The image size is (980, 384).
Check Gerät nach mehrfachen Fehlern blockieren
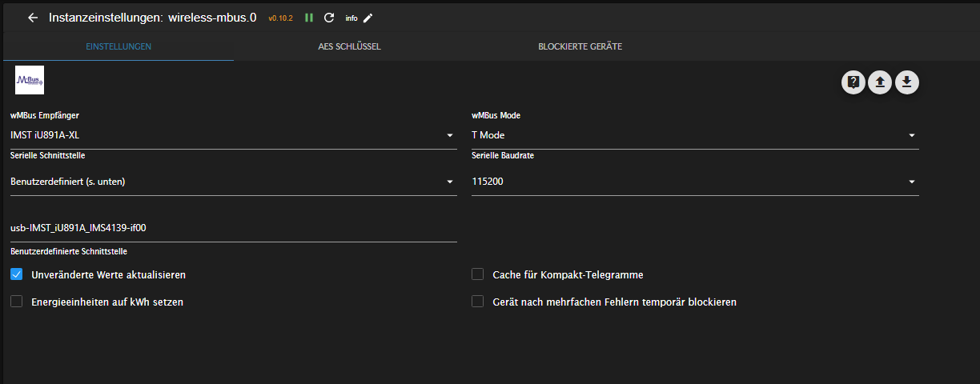(478, 302)
